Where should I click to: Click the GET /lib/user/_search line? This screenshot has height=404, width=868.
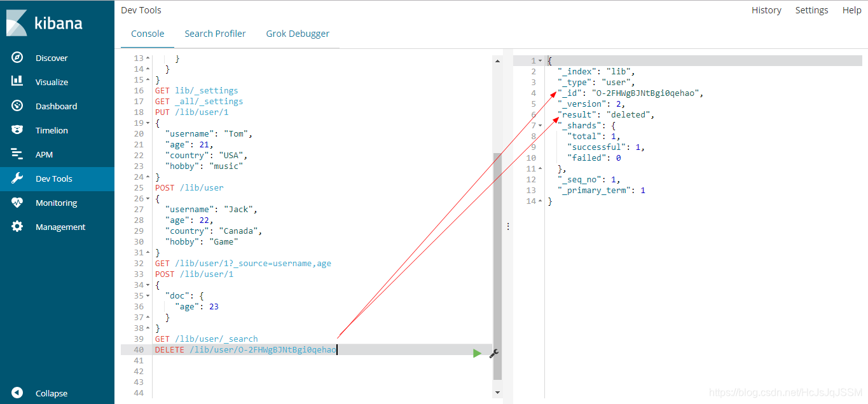207,339
